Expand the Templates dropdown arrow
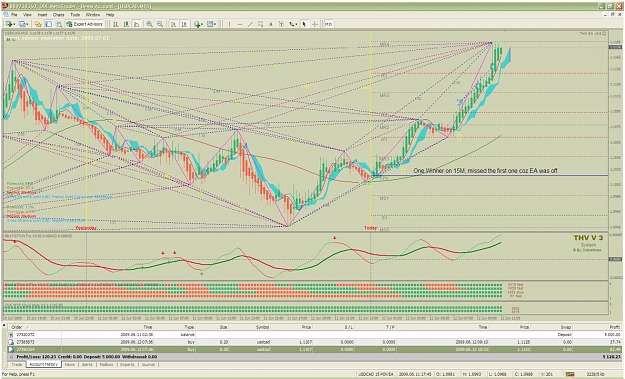 click(215, 25)
